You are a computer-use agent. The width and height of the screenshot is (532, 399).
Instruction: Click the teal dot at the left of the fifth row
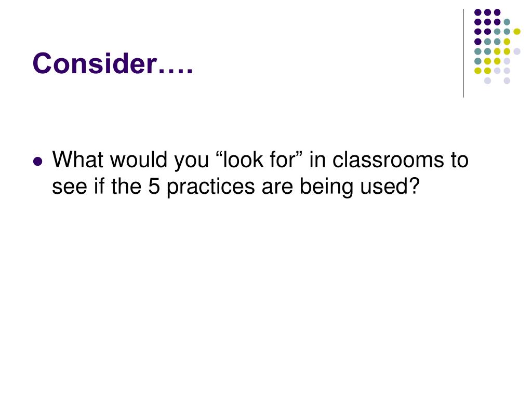478,51
